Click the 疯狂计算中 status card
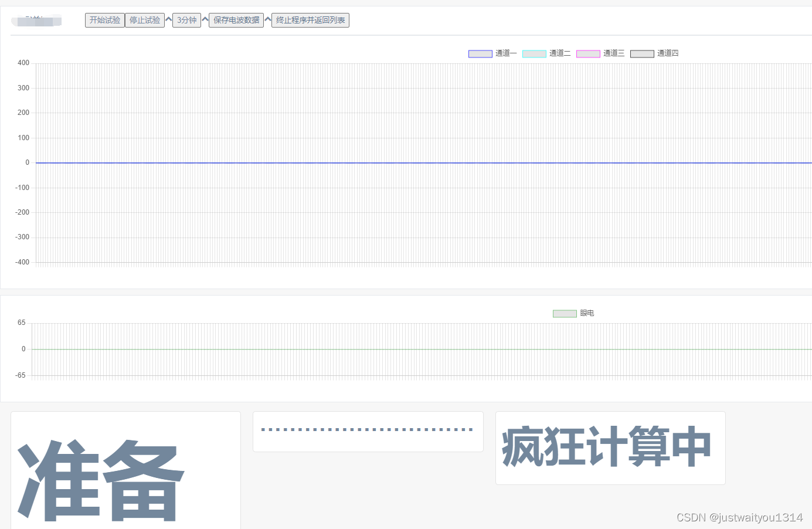 pyautogui.click(x=610, y=448)
